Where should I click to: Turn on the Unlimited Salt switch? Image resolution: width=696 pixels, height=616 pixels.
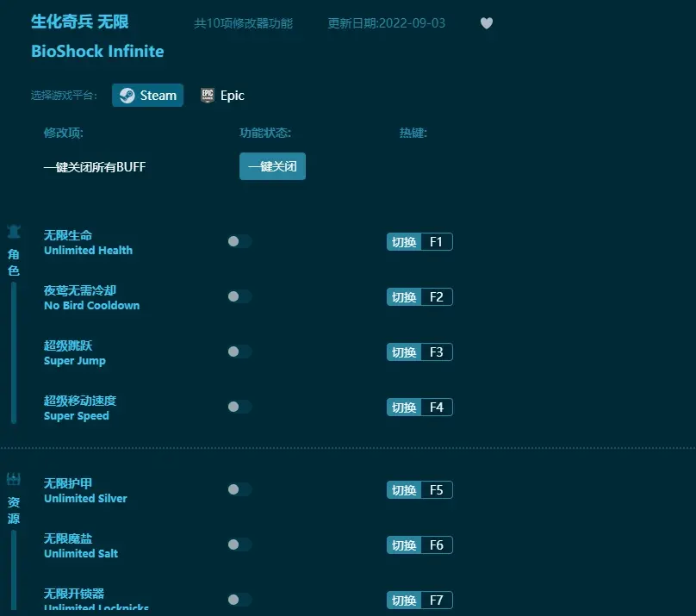coord(239,544)
